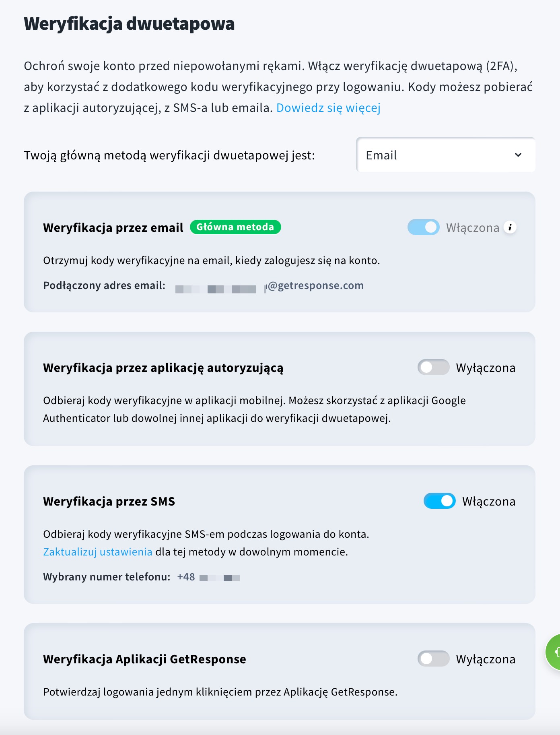Click the +48 phone number text
Image resolution: width=560 pixels, height=735 pixels.
click(x=208, y=577)
